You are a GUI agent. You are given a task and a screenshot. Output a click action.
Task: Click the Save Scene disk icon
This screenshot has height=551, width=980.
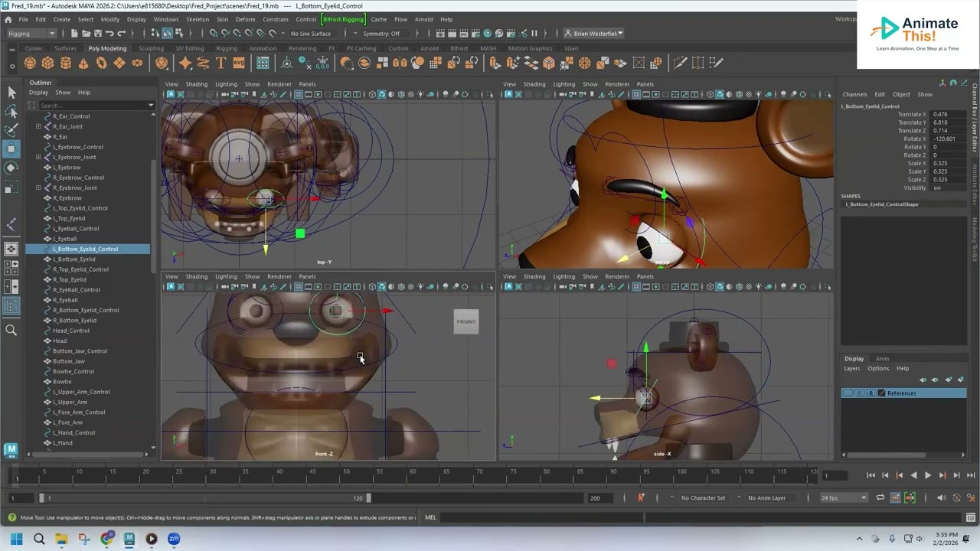pos(97,34)
